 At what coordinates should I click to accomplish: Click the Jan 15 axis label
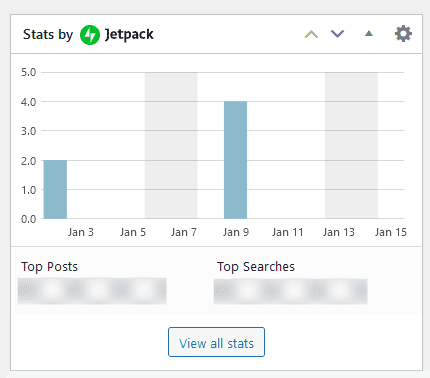coord(391,232)
